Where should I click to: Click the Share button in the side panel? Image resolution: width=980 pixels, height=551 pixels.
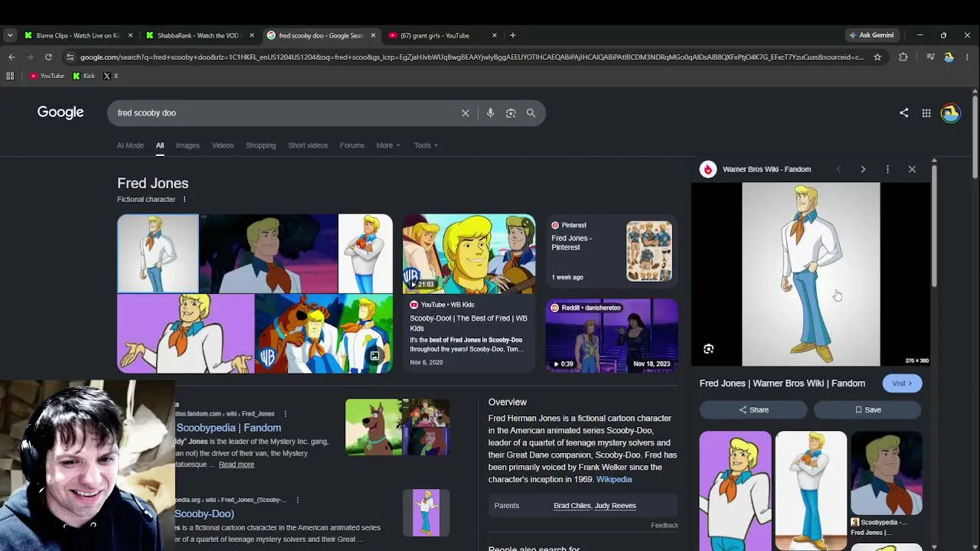click(x=753, y=410)
